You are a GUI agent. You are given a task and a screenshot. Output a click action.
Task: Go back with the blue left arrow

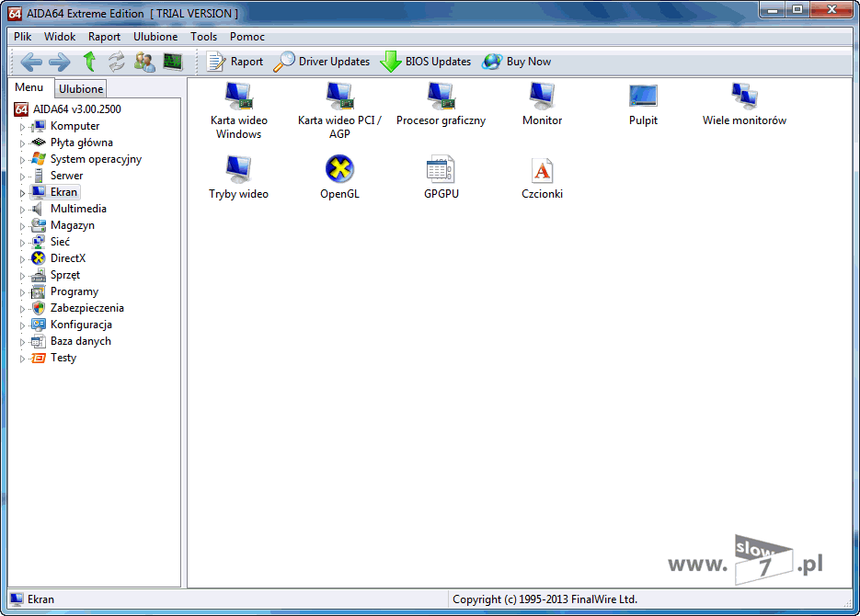(x=31, y=62)
